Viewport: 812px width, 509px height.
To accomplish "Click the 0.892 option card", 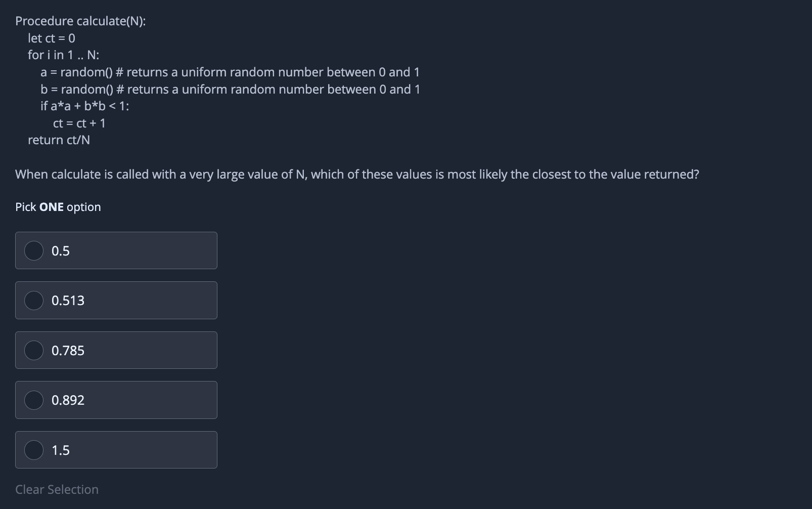I will (x=116, y=400).
